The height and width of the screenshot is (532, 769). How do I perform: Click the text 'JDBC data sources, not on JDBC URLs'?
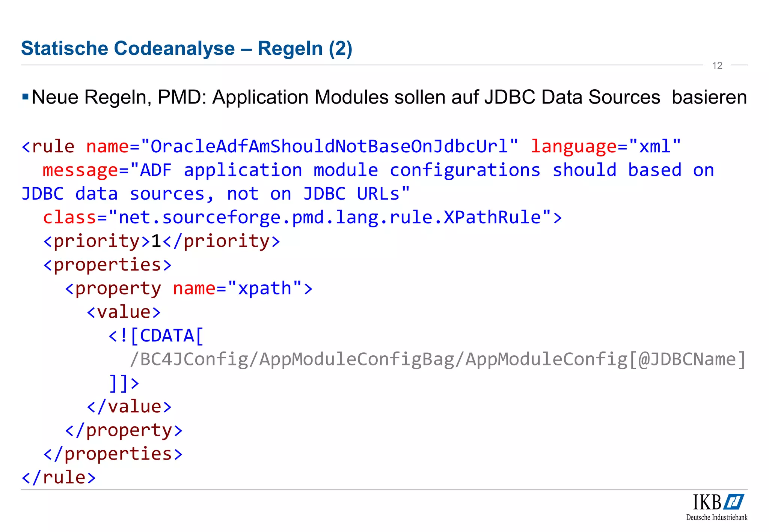point(211,194)
